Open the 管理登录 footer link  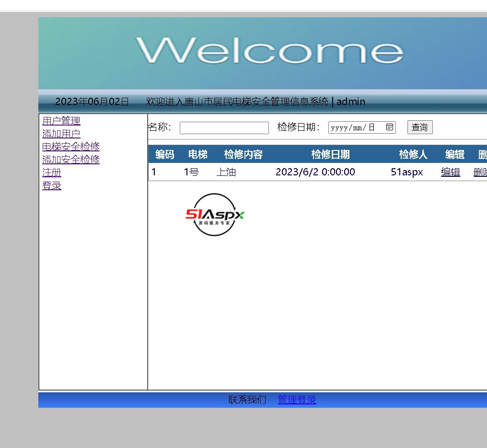297,400
